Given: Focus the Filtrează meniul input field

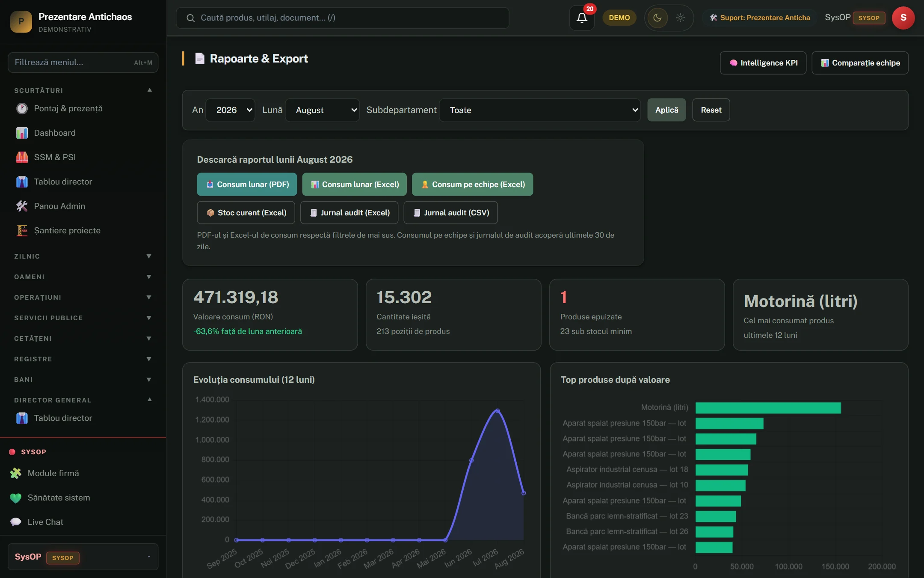Looking at the screenshot, I should pos(83,63).
